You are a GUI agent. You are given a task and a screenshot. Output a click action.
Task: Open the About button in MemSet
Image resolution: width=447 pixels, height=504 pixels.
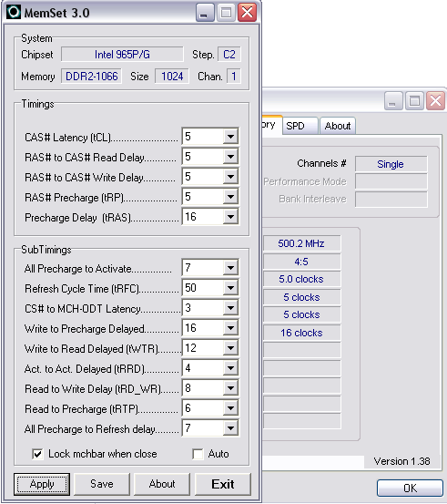pyautogui.click(x=162, y=484)
